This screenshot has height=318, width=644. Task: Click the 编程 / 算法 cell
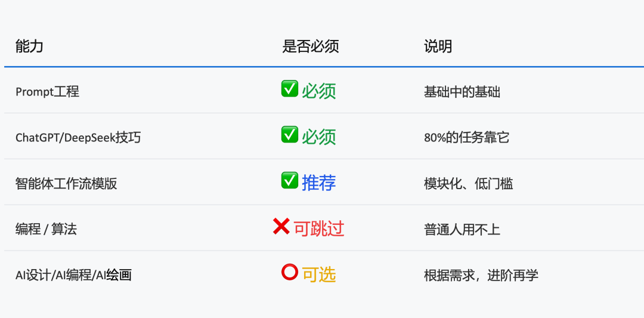[46, 229]
